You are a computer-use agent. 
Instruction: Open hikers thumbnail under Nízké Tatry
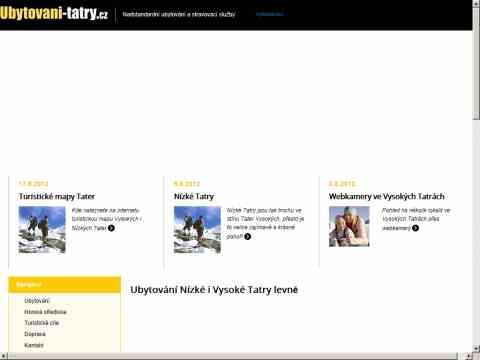point(197,230)
